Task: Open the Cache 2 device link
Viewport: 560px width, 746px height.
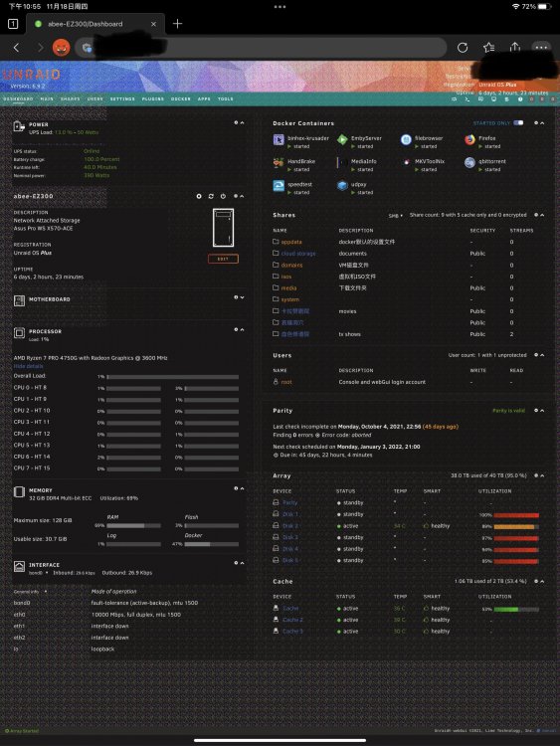Action: [292, 620]
